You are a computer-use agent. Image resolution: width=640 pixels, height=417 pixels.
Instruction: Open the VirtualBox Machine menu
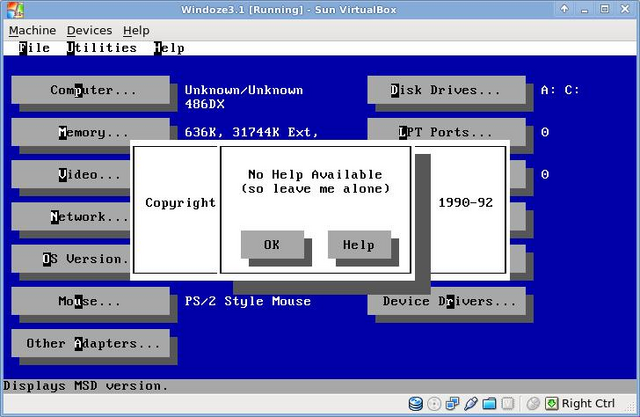click(32, 31)
